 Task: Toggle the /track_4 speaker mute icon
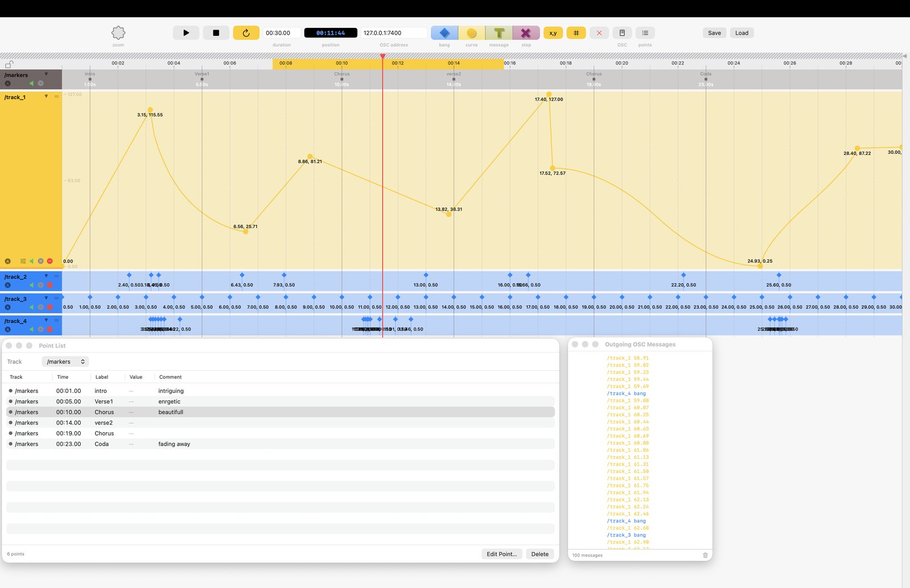(32, 329)
